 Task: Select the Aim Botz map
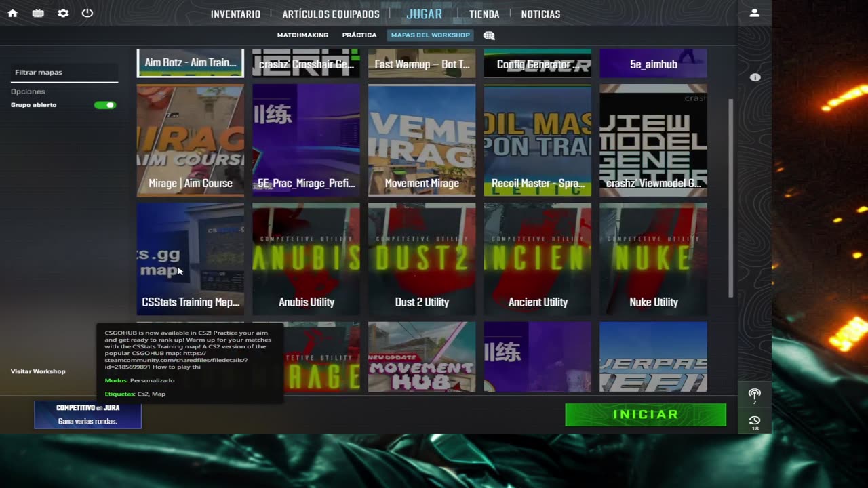coord(191,63)
